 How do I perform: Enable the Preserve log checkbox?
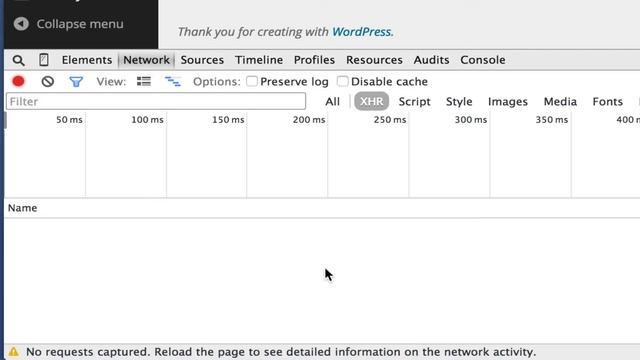(x=252, y=81)
